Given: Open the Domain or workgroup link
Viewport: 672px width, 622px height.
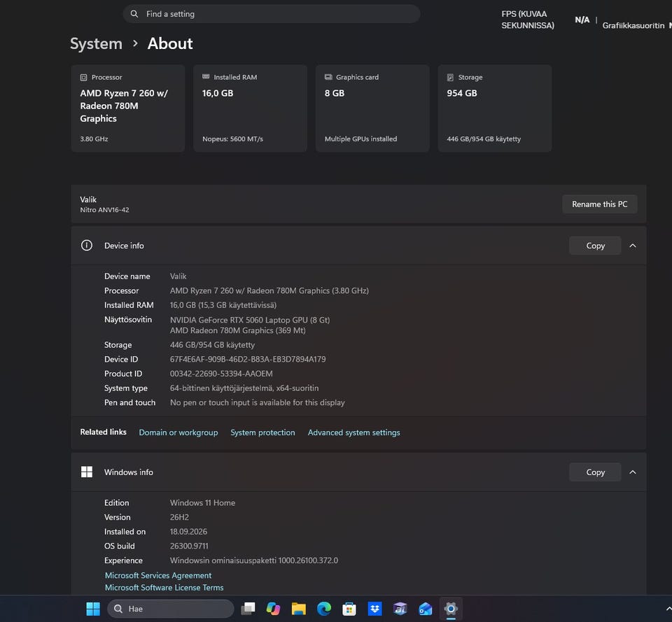Looking at the screenshot, I should tap(178, 432).
